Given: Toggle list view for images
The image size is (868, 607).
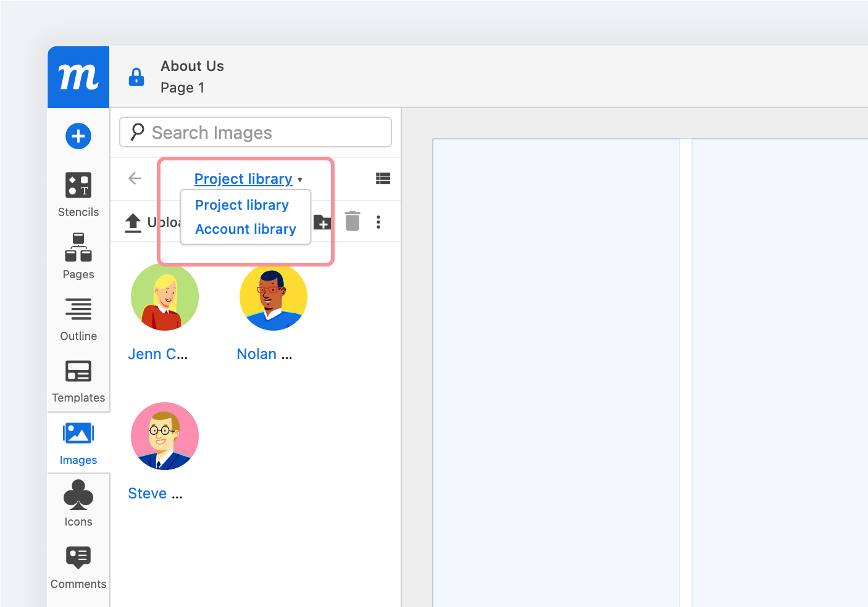Looking at the screenshot, I should point(383,179).
